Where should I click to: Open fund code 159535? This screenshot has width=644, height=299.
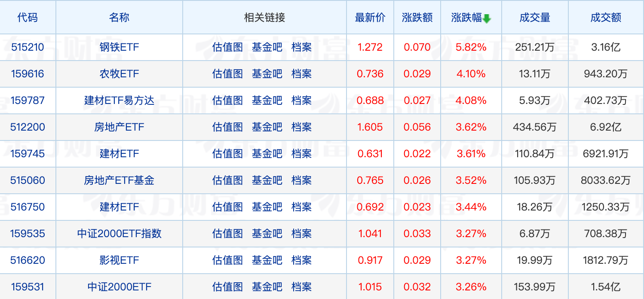coord(28,234)
